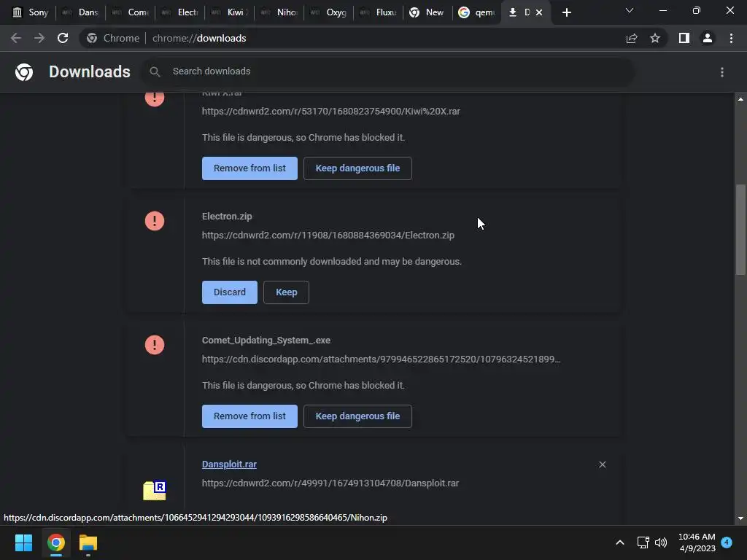The image size is (747, 560).
Task: Click the RAR archive icon for Dansploit.rar
Action: tap(155, 491)
